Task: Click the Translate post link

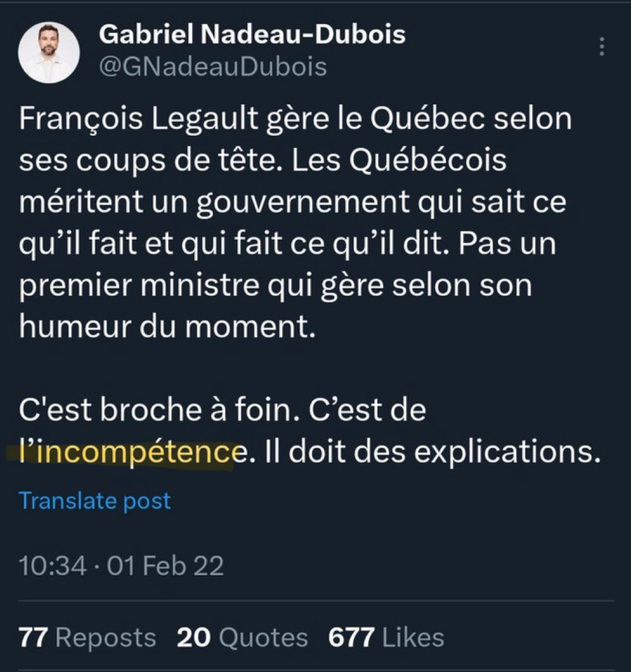Action: click(95, 500)
